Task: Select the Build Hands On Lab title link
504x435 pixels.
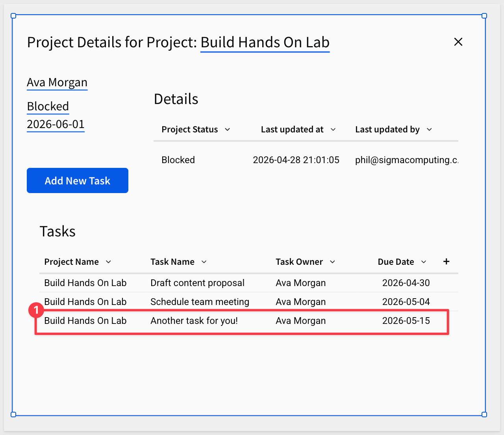Action: pyautogui.click(x=265, y=42)
